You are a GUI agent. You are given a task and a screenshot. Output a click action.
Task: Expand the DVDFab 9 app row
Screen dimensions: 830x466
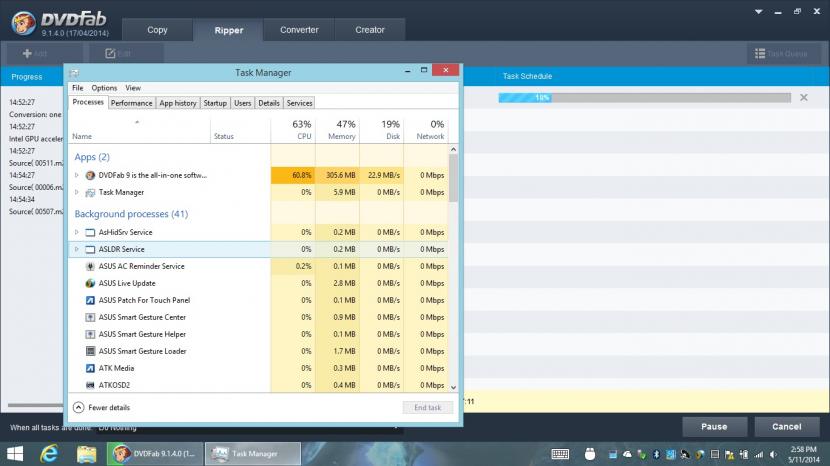tap(76, 175)
